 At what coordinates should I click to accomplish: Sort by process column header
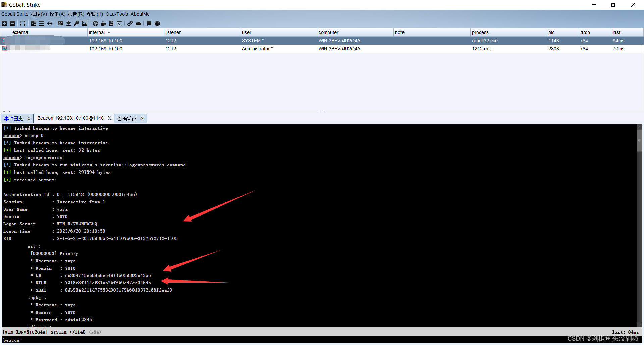point(508,32)
